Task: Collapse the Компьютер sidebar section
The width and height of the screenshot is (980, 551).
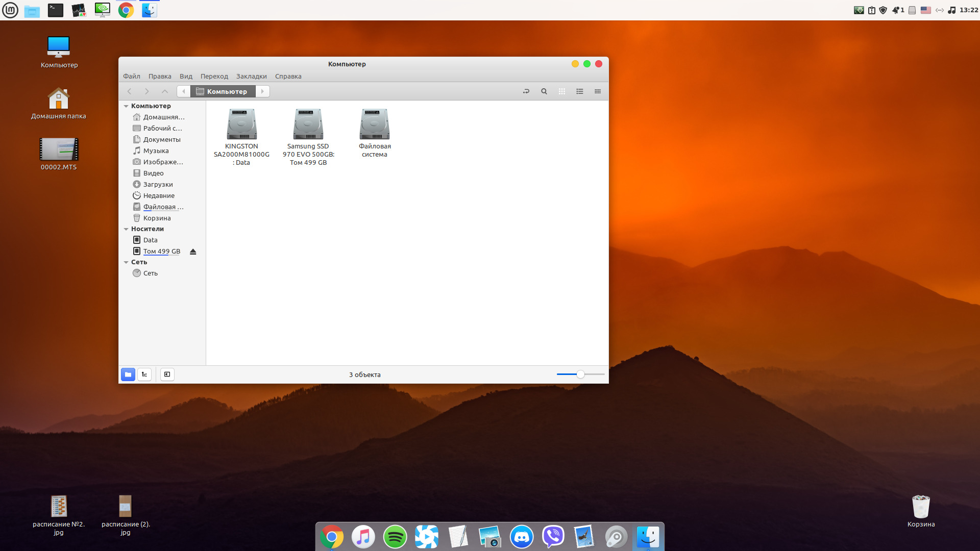Action: pos(126,106)
